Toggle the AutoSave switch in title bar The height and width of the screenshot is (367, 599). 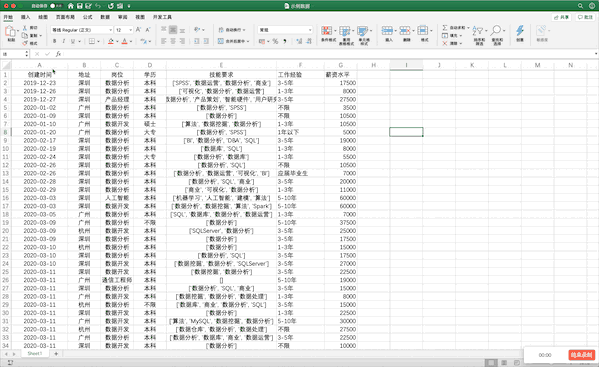coord(57,6)
